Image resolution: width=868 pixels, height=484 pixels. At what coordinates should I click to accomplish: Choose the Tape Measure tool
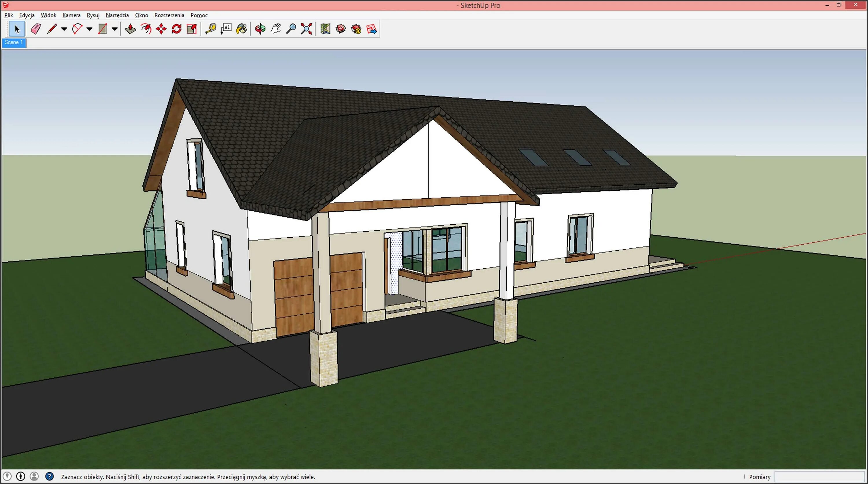[x=211, y=29]
